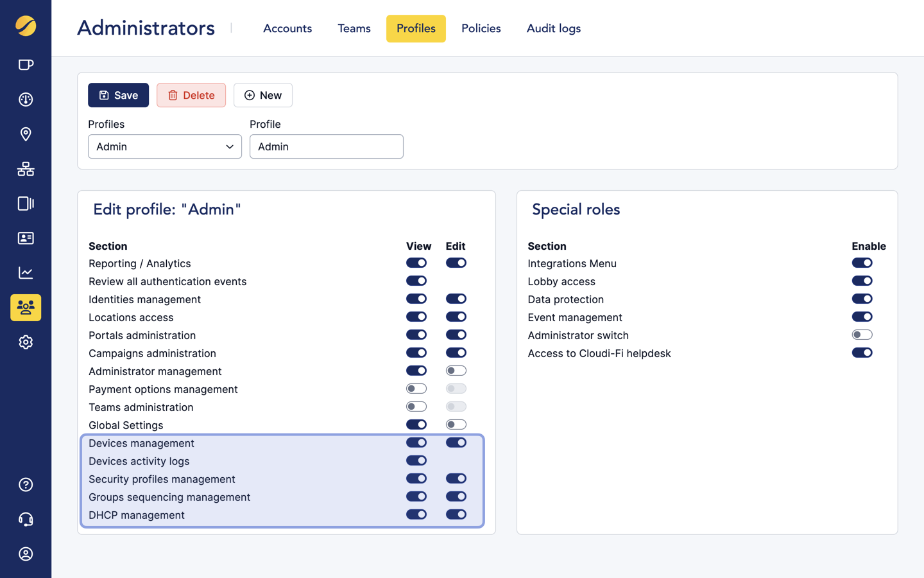Create a profile with the New button
The image size is (924, 578).
point(262,94)
